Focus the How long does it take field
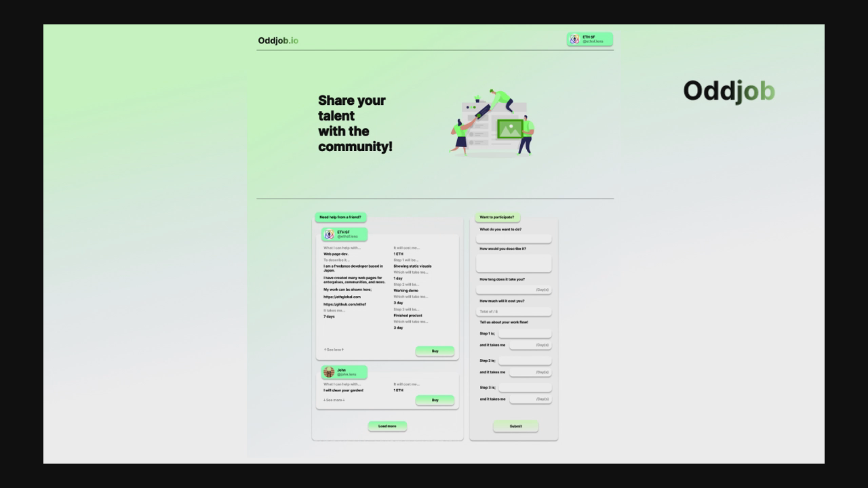The height and width of the screenshot is (488, 868). pos(513,289)
